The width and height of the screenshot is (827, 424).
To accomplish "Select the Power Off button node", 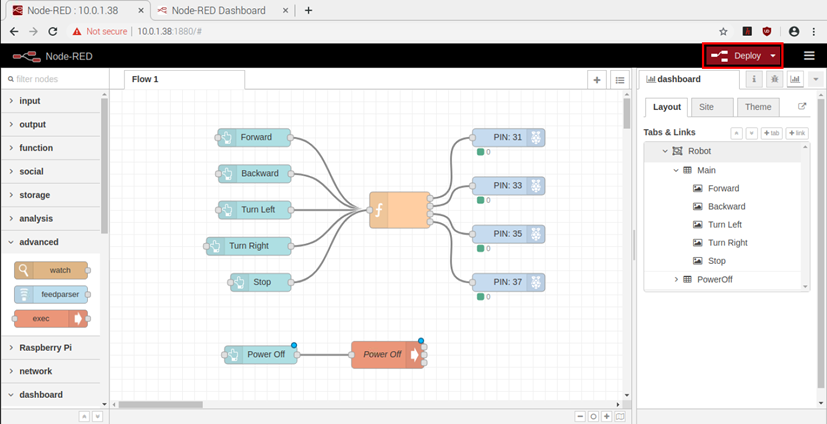I will coord(261,355).
